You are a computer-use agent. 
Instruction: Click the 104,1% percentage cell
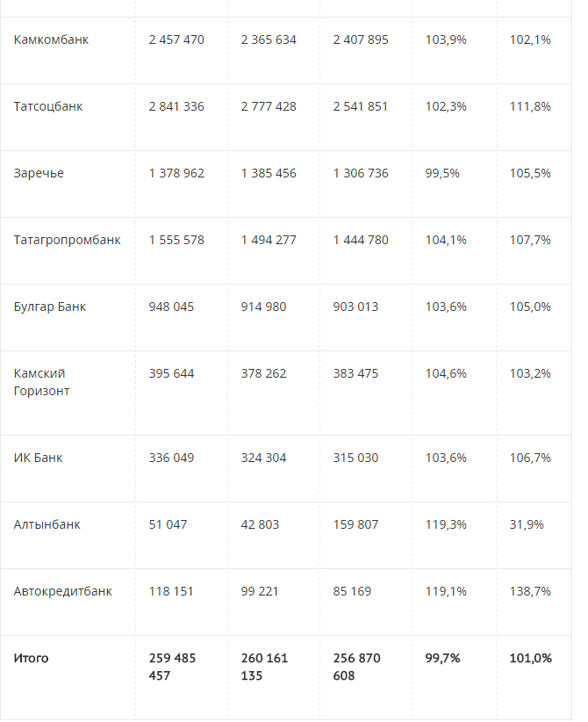(x=446, y=240)
